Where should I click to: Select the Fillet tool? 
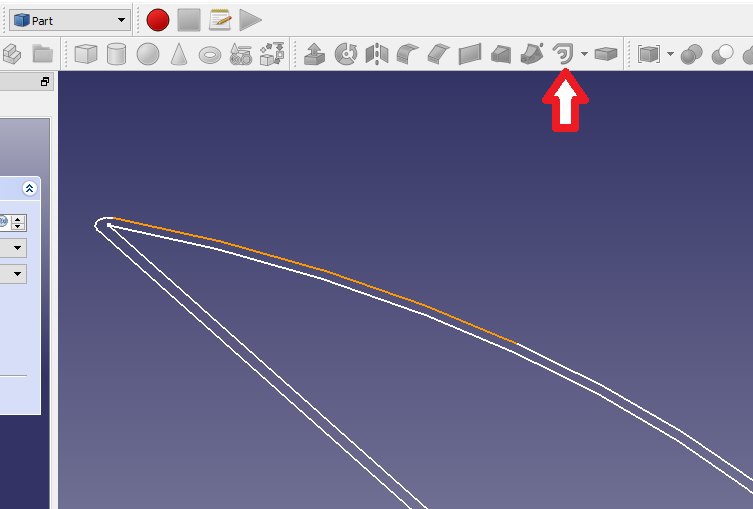click(408, 54)
